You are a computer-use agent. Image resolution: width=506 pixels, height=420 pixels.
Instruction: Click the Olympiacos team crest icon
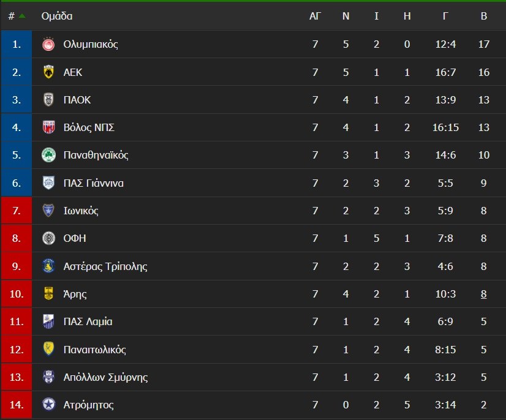tap(48, 45)
